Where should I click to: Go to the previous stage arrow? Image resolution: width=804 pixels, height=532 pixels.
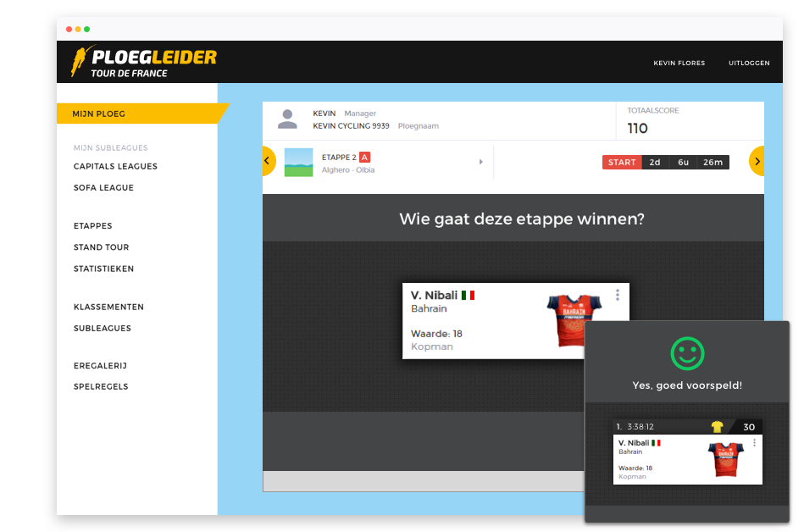pyautogui.click(x=268, y=161)
